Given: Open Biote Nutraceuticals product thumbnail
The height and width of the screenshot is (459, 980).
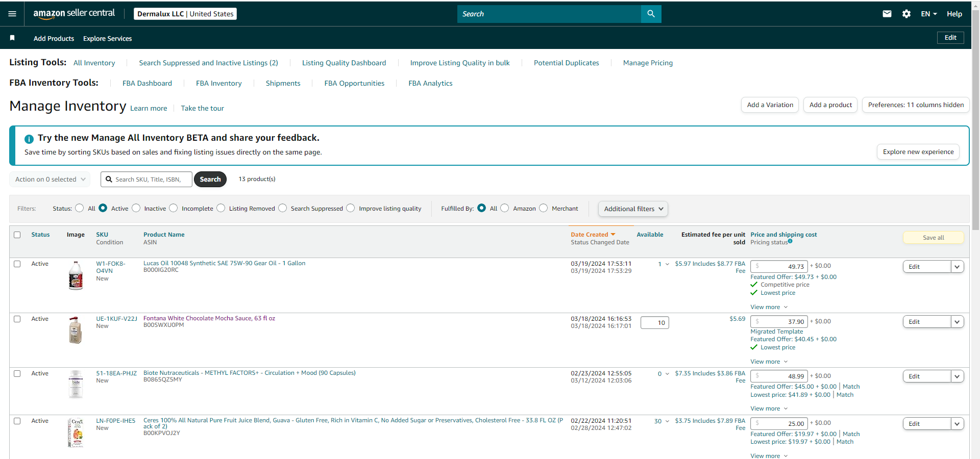Looking at the screenshot, I should [x=76, y=384].
